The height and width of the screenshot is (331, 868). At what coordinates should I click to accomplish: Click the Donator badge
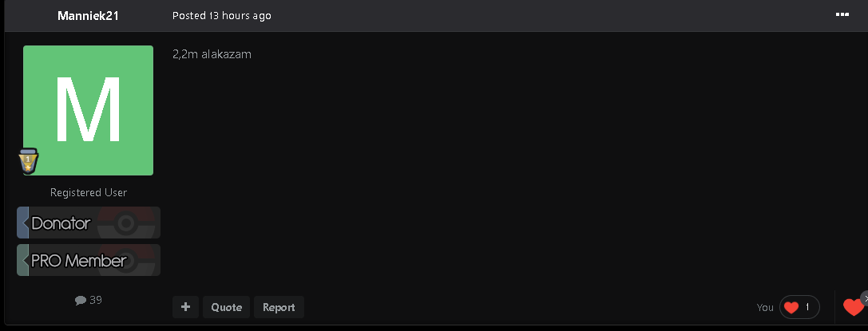[89, 223]
